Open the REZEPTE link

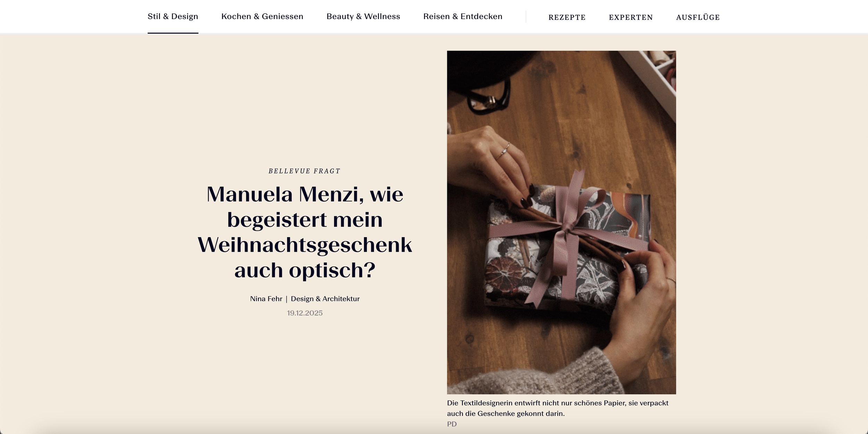(567, 17)
